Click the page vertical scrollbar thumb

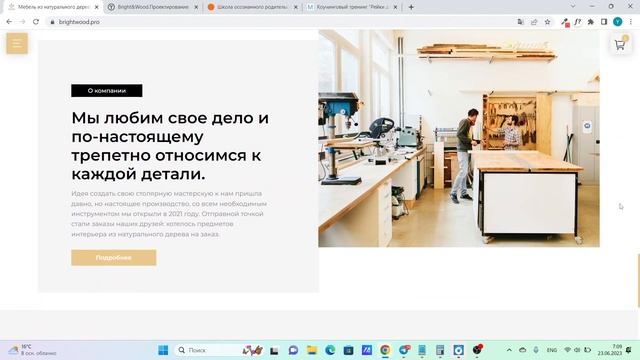(x=638, y=280)
